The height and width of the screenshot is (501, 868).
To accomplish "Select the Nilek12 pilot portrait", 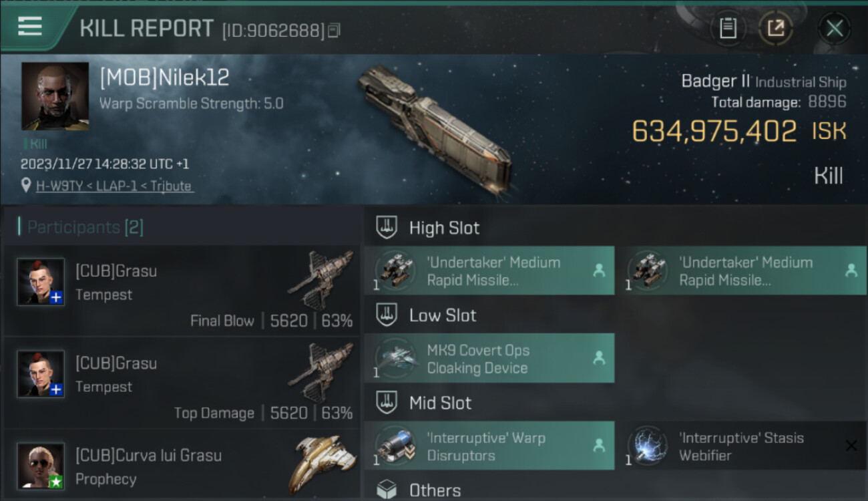I will (55, 96).
